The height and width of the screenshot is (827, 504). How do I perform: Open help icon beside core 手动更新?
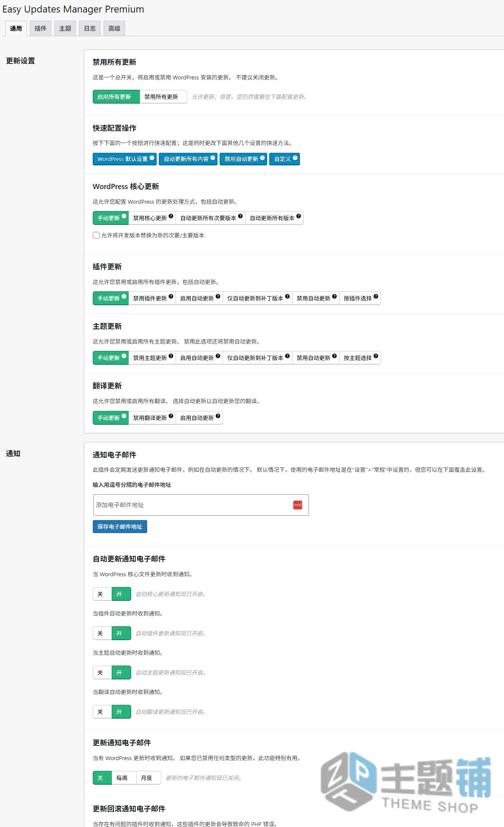pos(124,216)
